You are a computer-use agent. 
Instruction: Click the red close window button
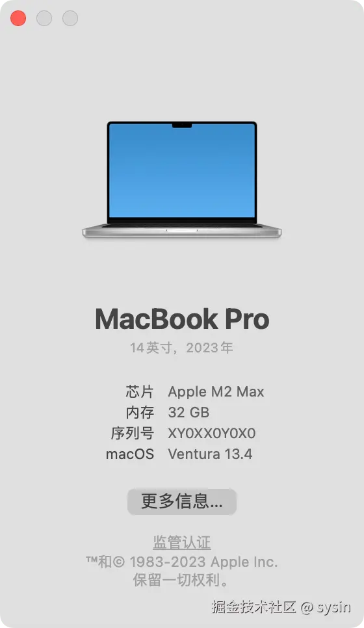point(18,18)
